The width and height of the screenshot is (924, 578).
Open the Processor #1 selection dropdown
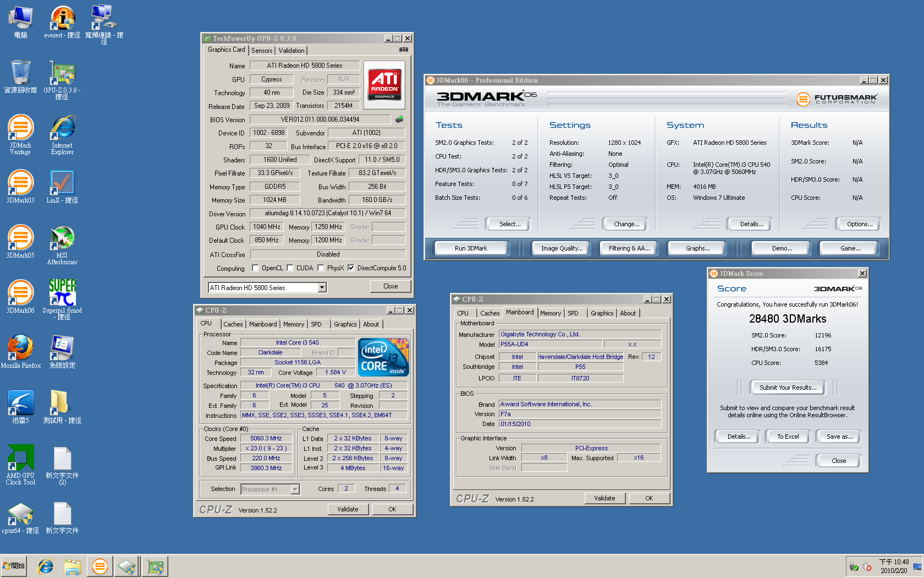(x=295, y=489)
